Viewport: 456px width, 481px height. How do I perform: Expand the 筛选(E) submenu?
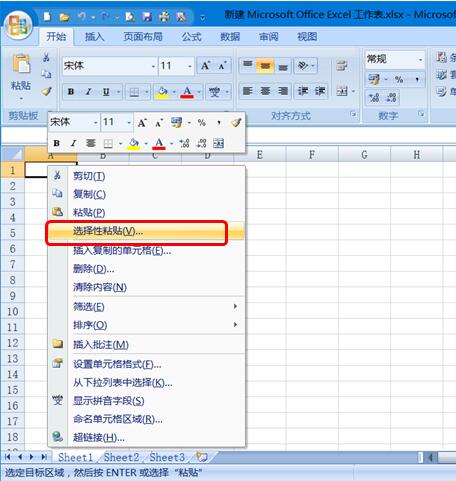coord(147,307)
